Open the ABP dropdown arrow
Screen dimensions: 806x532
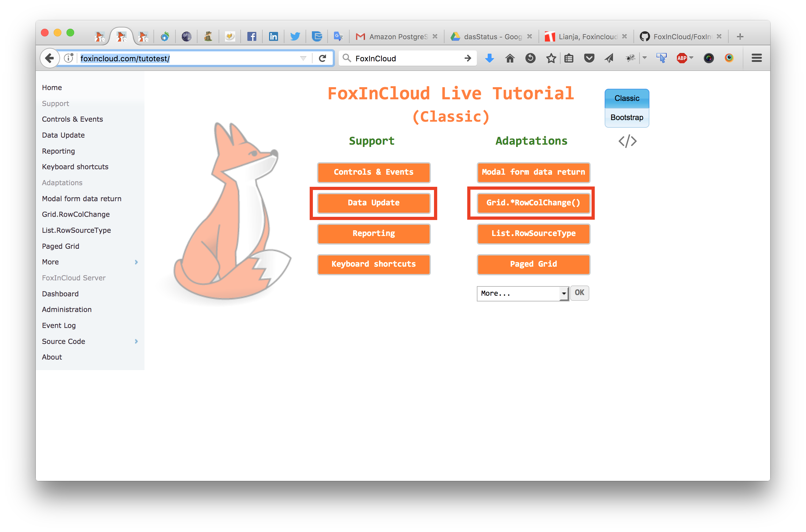(691, 58)
